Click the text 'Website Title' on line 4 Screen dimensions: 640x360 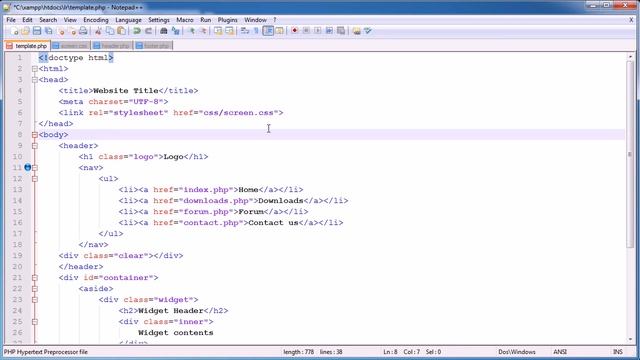(x=126, y=91)
